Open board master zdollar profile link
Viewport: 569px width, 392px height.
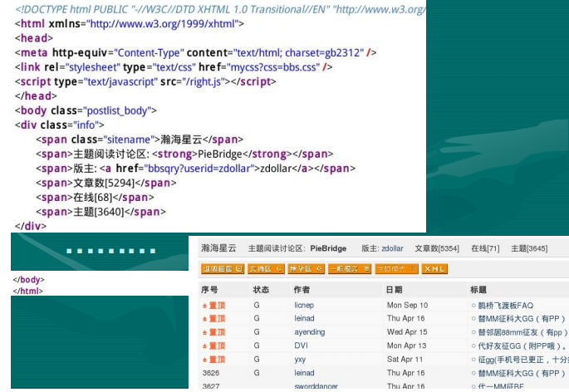392,248
